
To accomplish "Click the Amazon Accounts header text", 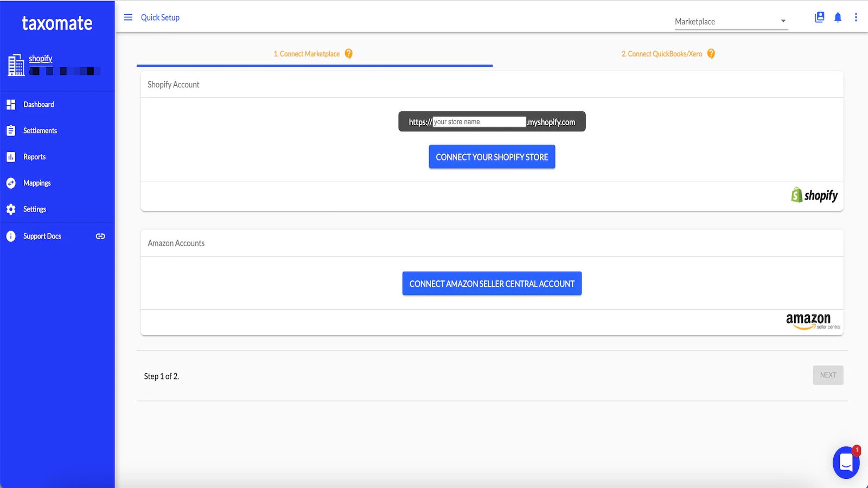I will 176,243.
